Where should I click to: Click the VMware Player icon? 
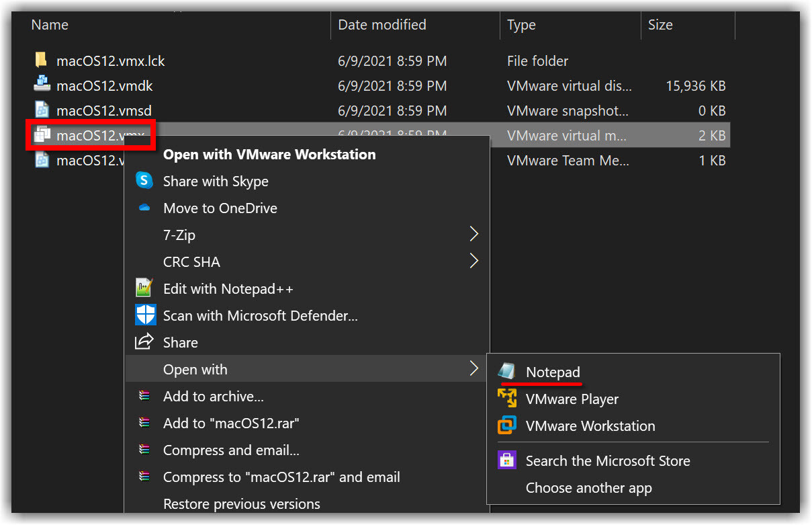click(507, 398)
